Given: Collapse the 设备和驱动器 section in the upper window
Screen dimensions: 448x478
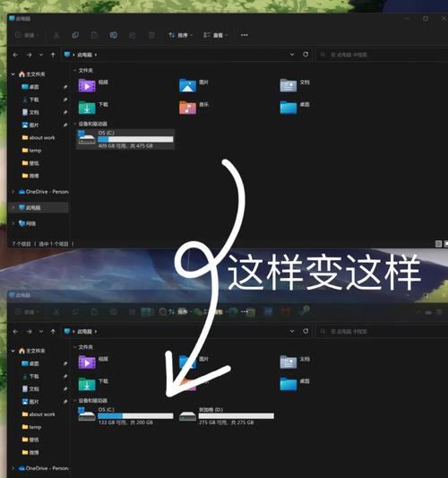Looking at the screenshot, I should pyautogui.click(x=74, y=124).
